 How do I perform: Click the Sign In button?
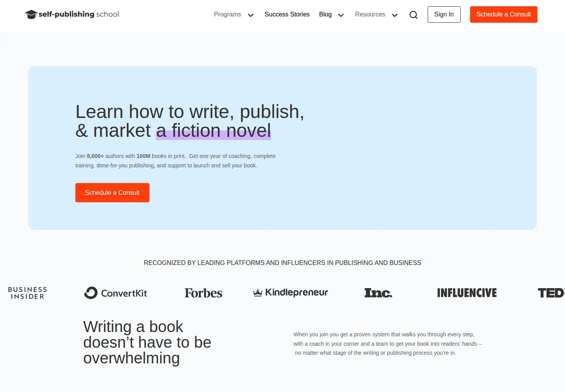pyautogui.click(x=444, y=15)
